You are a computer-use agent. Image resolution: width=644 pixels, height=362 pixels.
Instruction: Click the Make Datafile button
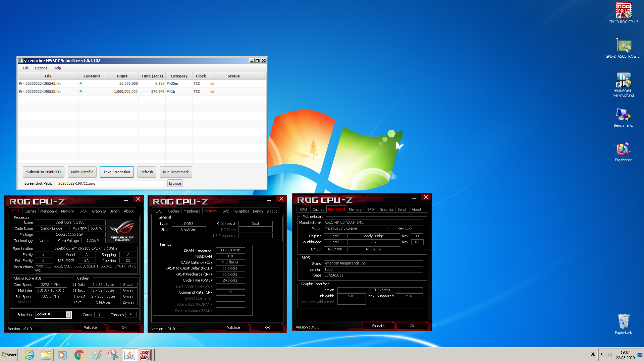(82, 172)
